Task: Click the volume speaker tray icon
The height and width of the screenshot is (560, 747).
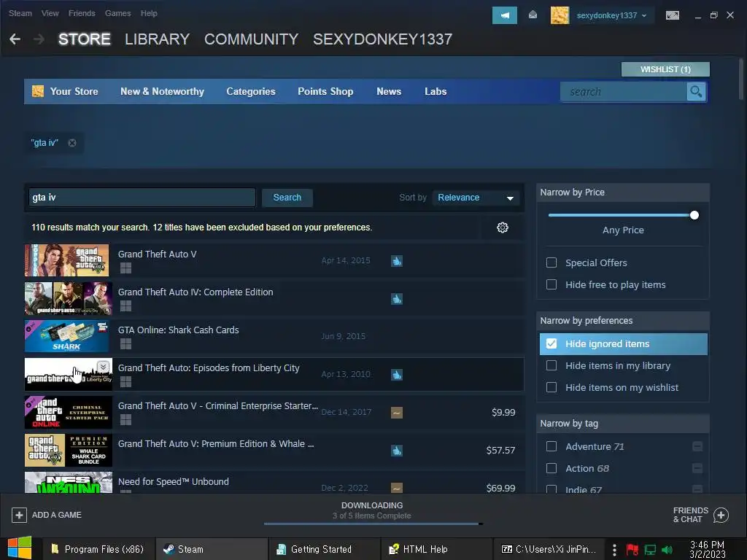Action: click(667, 550)
